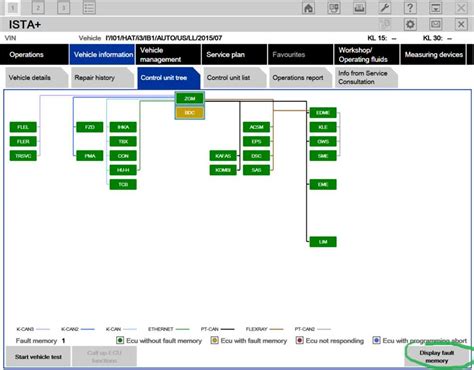This screenshot has width=474, height=370.
Task: Select the HU-H control unit
Action: tap(123, 170)
